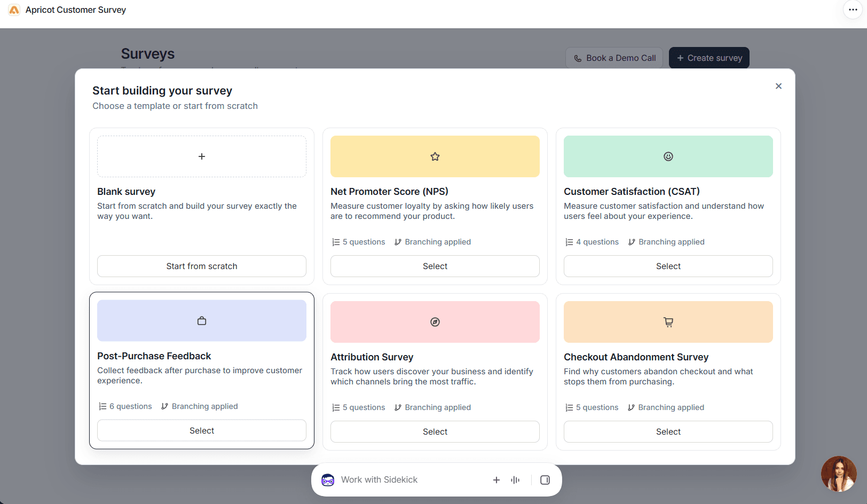Viewport: 867px width, 504px height.
Task: Click the Surveys page heading
Action: (148, 54)
